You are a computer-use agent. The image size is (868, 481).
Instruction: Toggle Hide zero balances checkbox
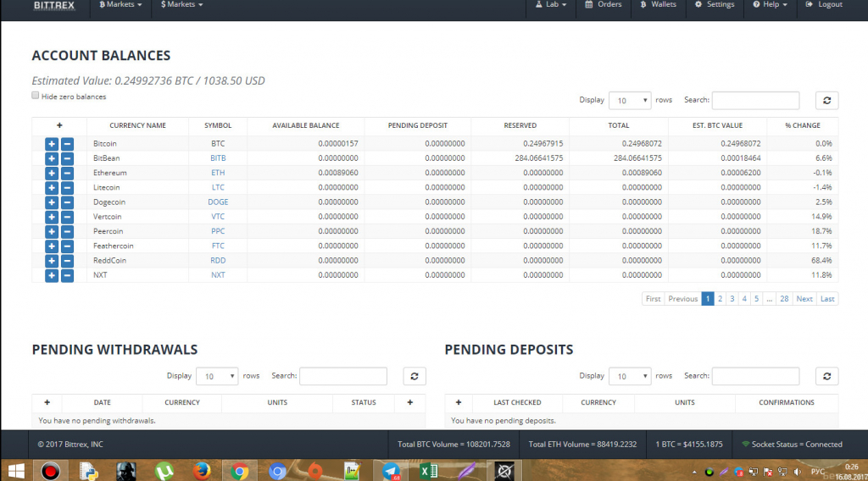coord(36,96)
